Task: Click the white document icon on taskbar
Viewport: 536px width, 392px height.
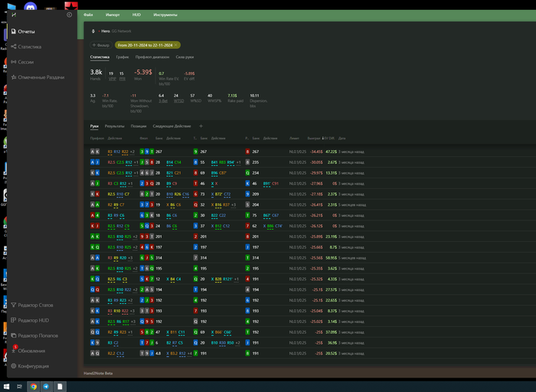Action: (60, 387)
